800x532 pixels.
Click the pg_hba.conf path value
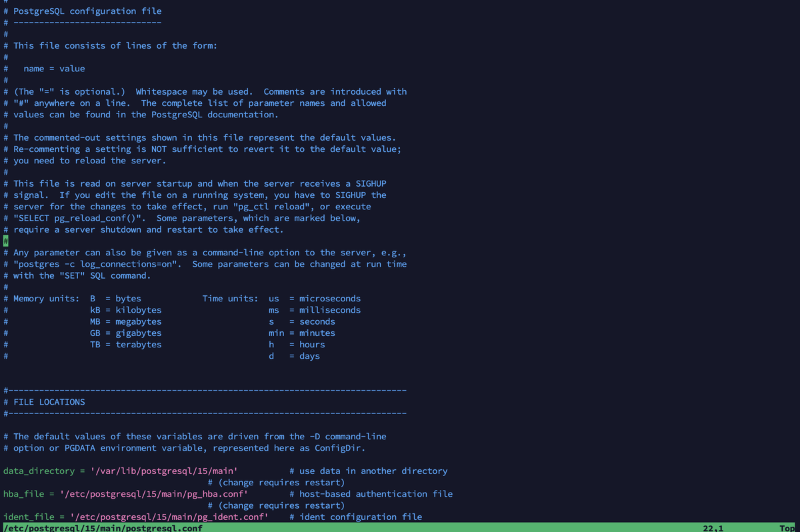(153, 494)
